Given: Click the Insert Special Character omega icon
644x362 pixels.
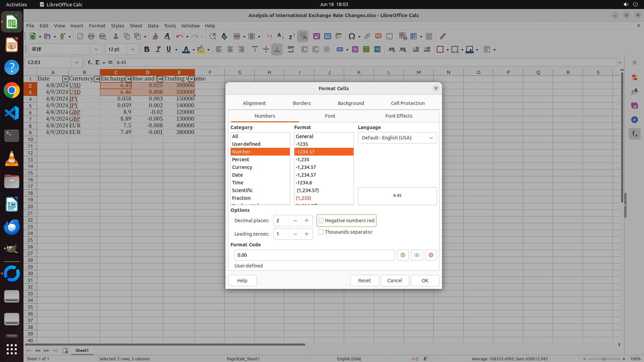Looking at the screenshot, I should [x=352, y=36].
